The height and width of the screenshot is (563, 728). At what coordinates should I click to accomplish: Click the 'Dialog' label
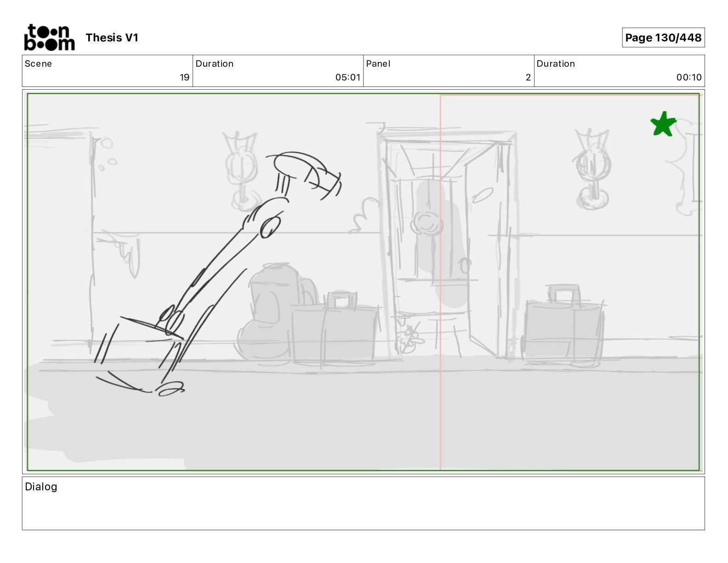41,487
